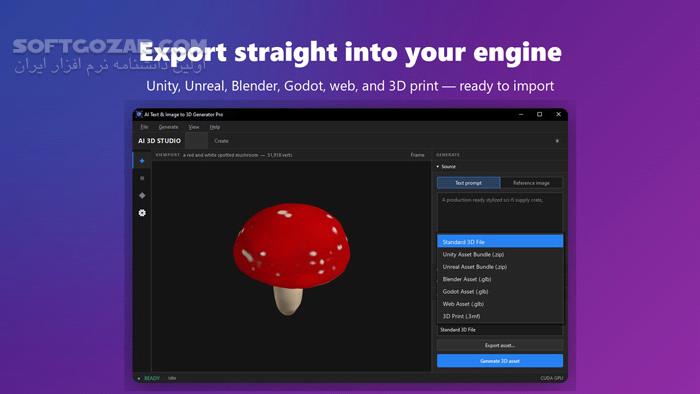This screenshot has height=394, width=700.
Task: Click the mushroom model in viewport
Action: 291,258
